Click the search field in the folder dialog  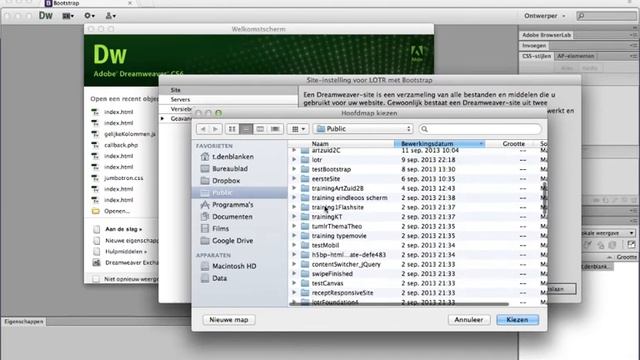480,129
